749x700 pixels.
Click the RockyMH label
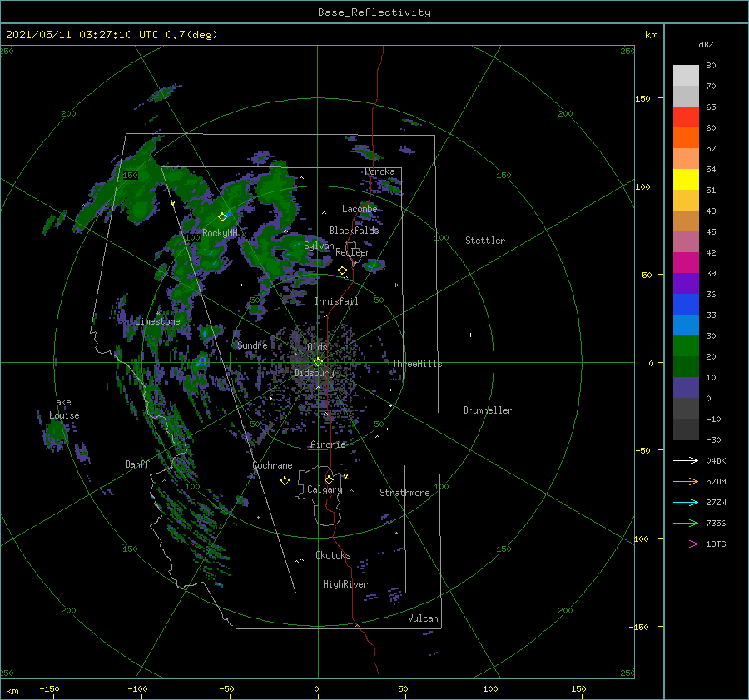(220, 233)
